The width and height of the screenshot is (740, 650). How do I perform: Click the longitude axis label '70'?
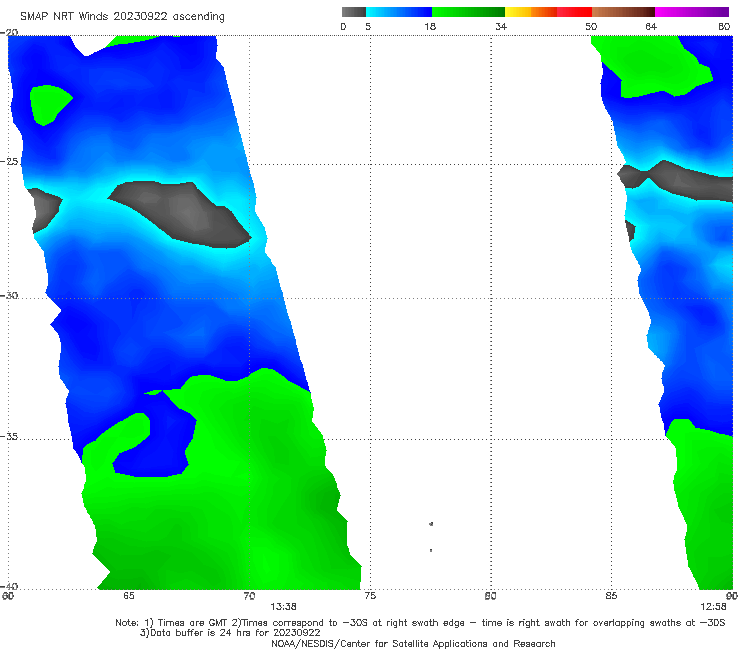(249, 596)
